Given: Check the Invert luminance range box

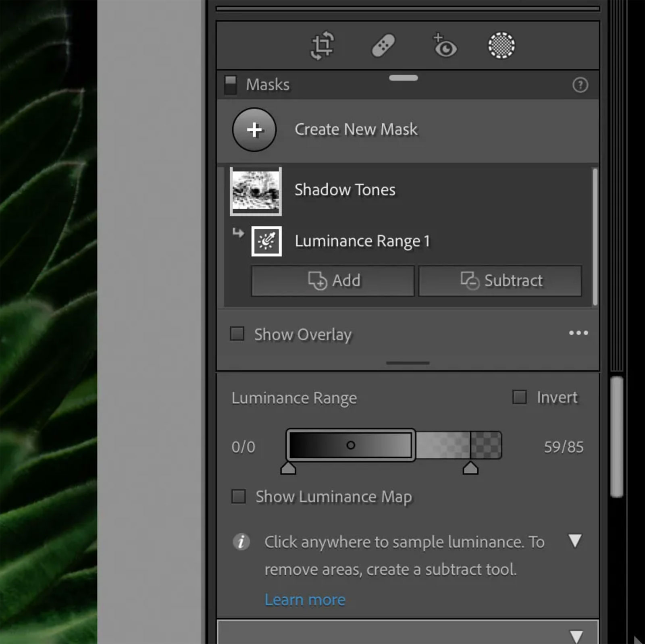Looking at the screenshot, I should pos(519,397).
